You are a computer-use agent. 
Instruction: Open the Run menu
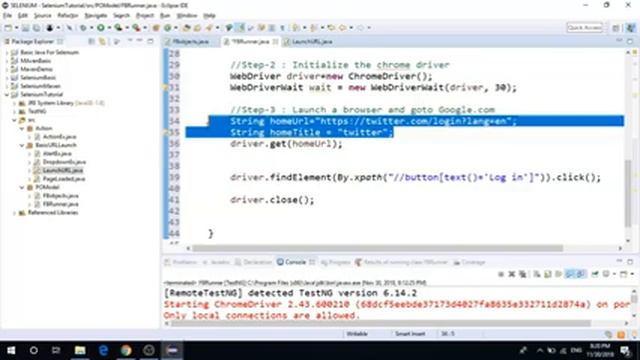coord(165,16)
